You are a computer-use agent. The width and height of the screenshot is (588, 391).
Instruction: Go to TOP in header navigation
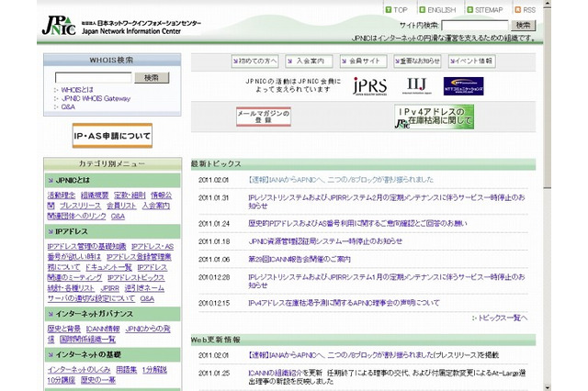(x=396, y=10)
